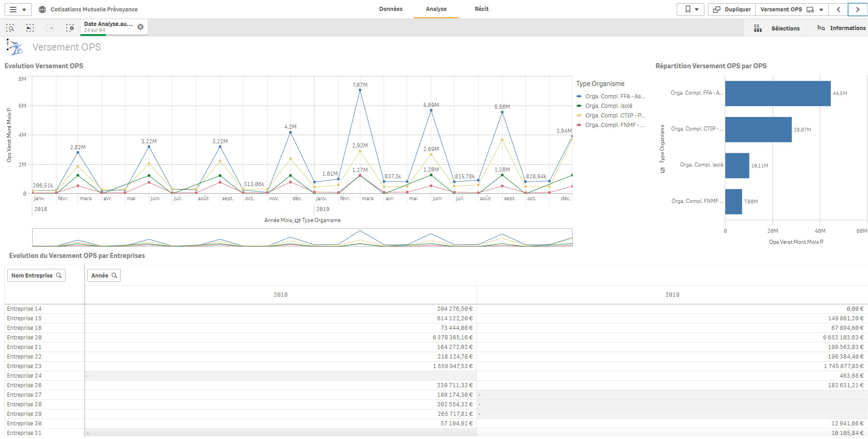Screen dimensions: 868x439
Task: Open the main navigation menu dropdown
Action: pos(18,10)
